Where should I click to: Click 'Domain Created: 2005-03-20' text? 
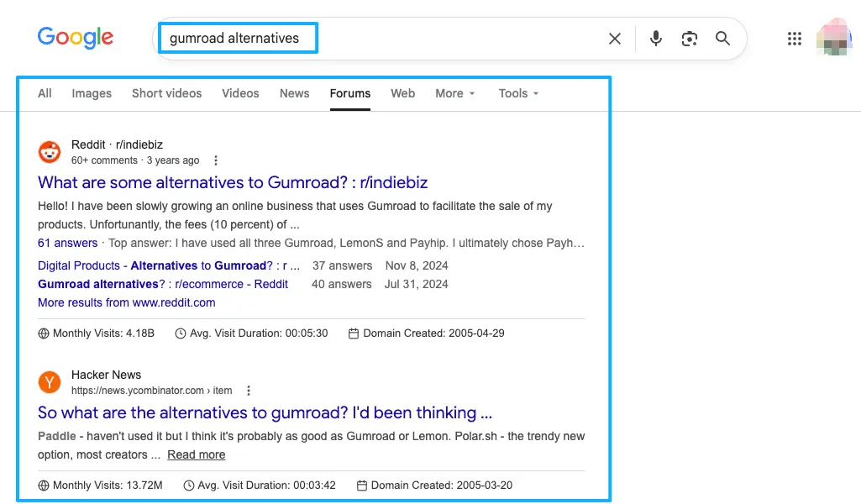point(442,486)
